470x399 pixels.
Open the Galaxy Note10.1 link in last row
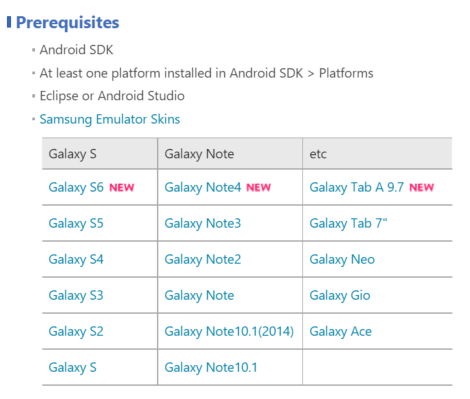(x=211, y=368)
